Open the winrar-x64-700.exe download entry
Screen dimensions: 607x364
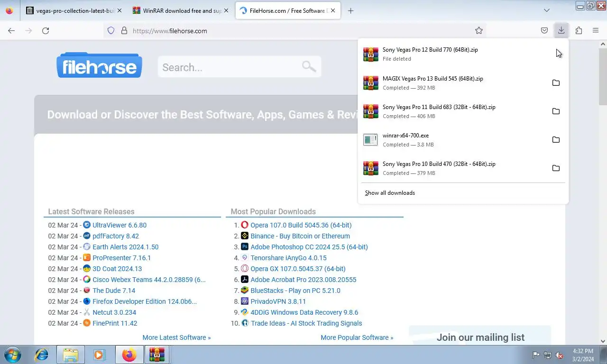click(453, 140)
